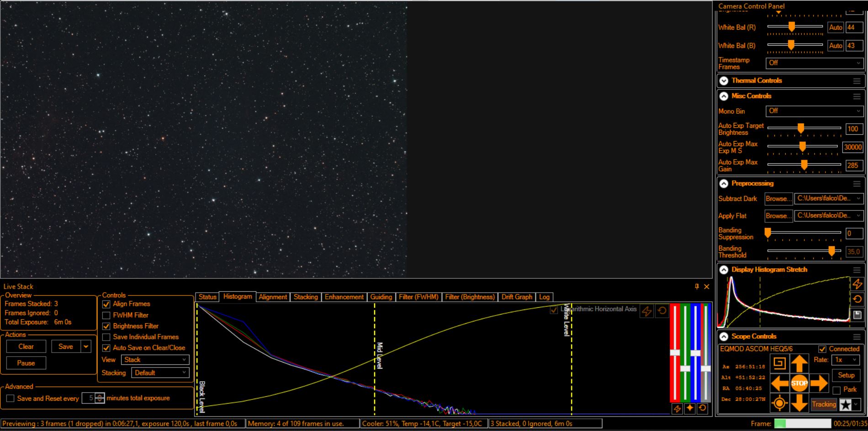
Task: Click the Save button in Live Stack
Action: tap(66, 347)
